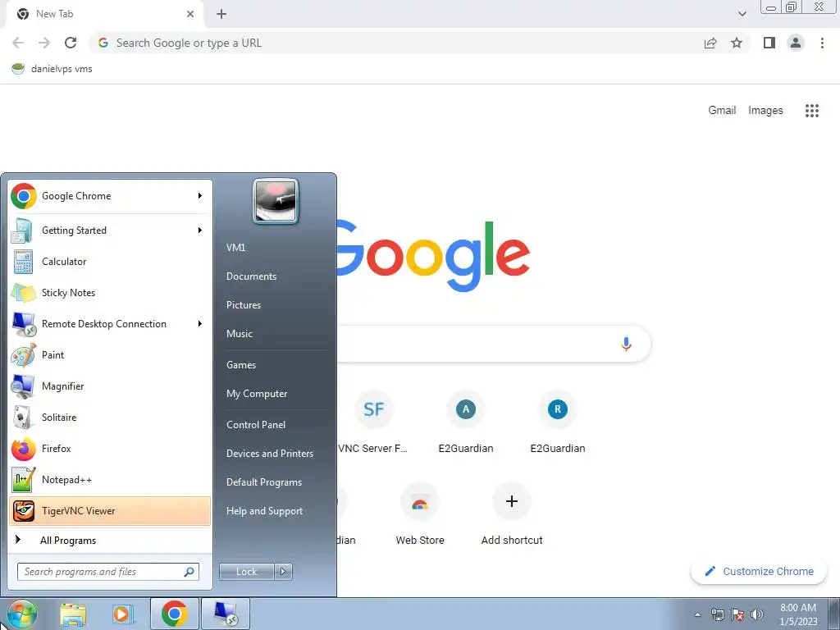Expand Google Chrome jump list arrow
840x630 pixels.
coord(200,196)
